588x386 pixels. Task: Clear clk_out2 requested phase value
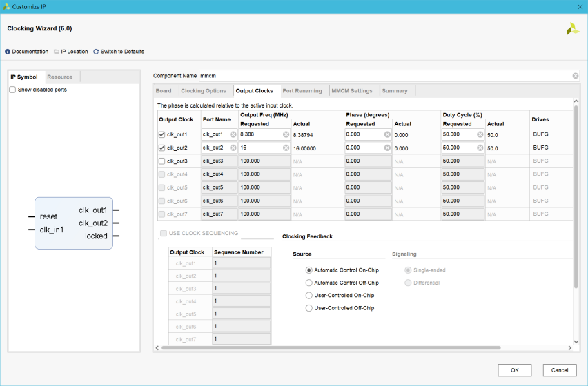[387, 148]
